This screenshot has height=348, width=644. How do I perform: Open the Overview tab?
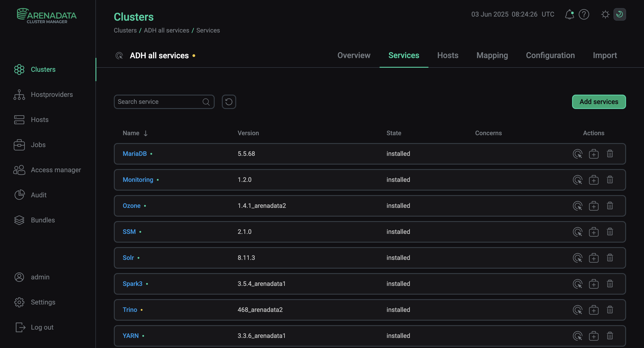(x=354, y=55)
